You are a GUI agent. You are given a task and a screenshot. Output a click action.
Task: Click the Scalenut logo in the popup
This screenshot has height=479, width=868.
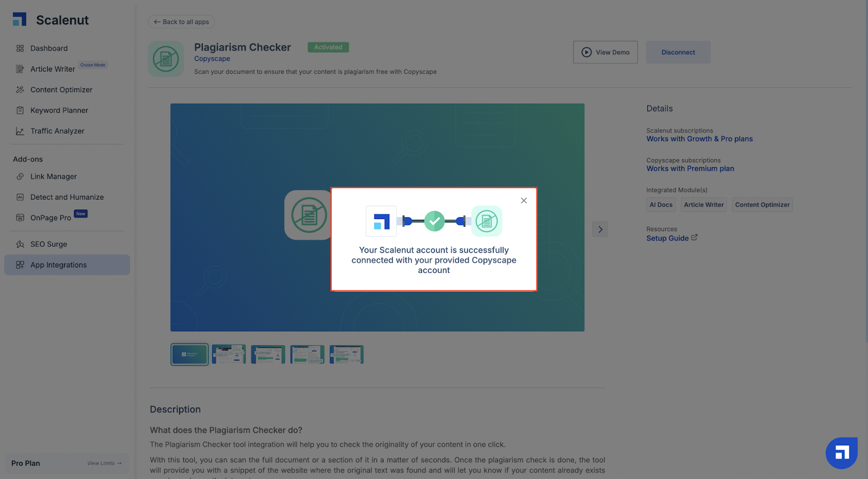click(381, 221)
